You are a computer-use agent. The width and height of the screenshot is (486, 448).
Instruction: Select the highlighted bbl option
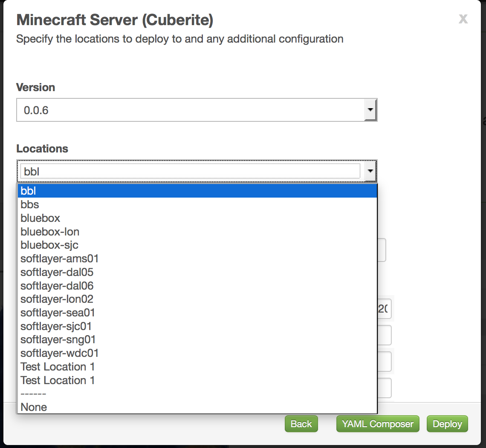[x=197, y=191]
